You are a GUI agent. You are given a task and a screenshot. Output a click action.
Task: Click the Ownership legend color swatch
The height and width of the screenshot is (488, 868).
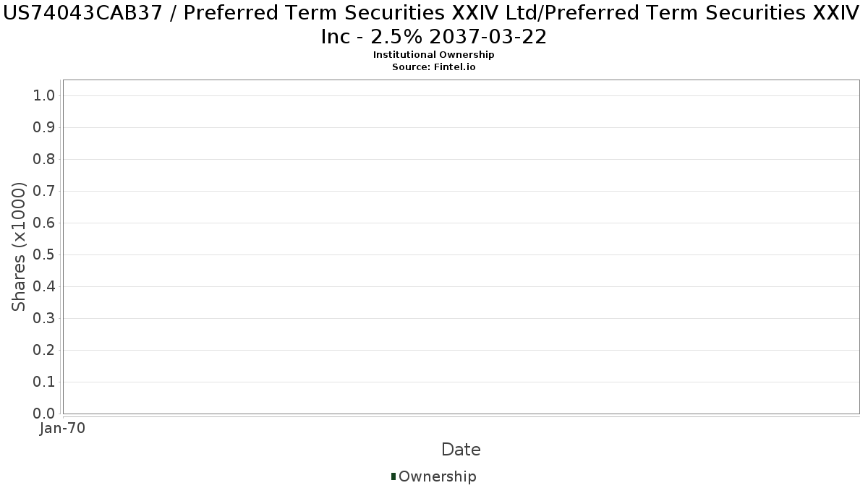(393, 476)
